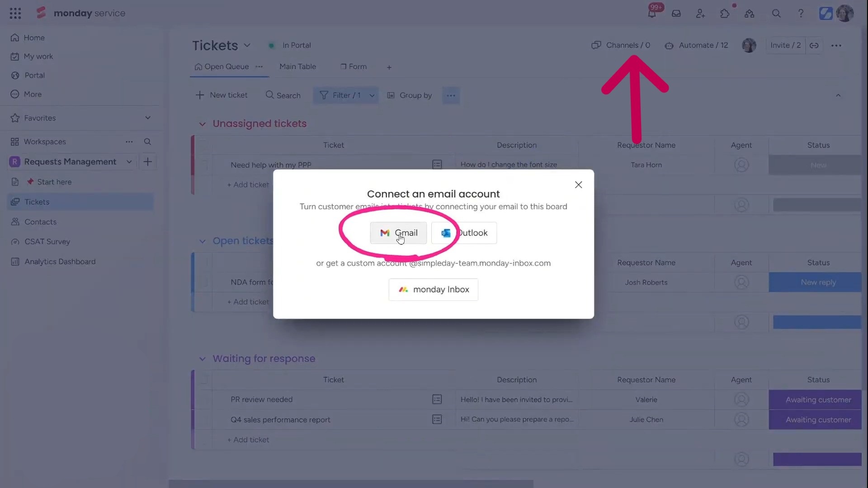Click New reply status cell
868x488 pixels.
pyautogui.click(x=815, y=282)
